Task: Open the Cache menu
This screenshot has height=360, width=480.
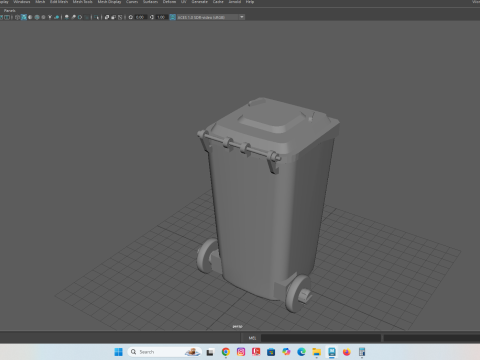Action: coord(218,2)
